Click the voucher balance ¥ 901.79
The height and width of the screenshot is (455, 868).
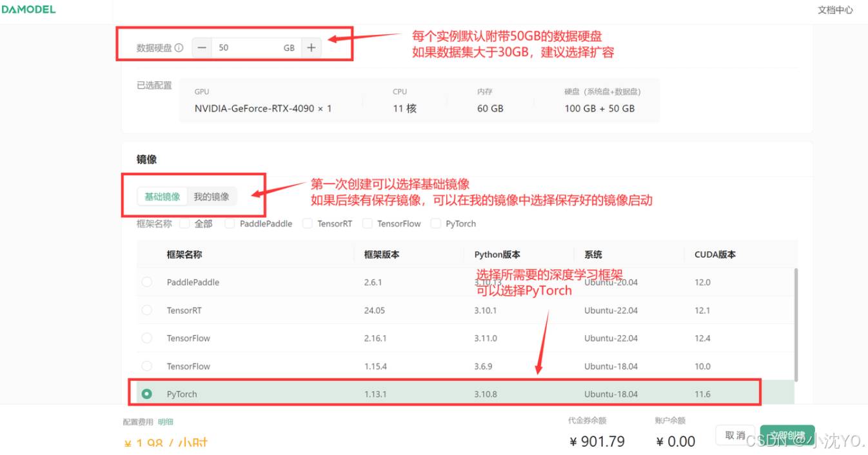pos(597,441)
